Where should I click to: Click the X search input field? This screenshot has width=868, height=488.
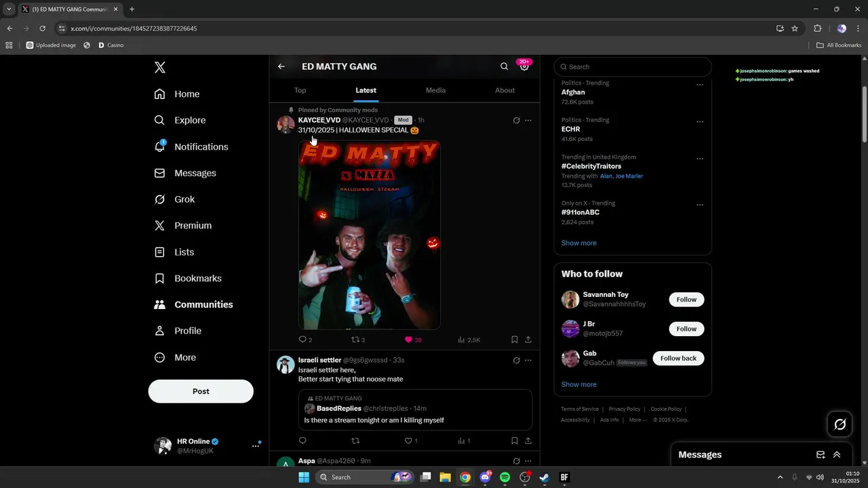click(633, 66)
